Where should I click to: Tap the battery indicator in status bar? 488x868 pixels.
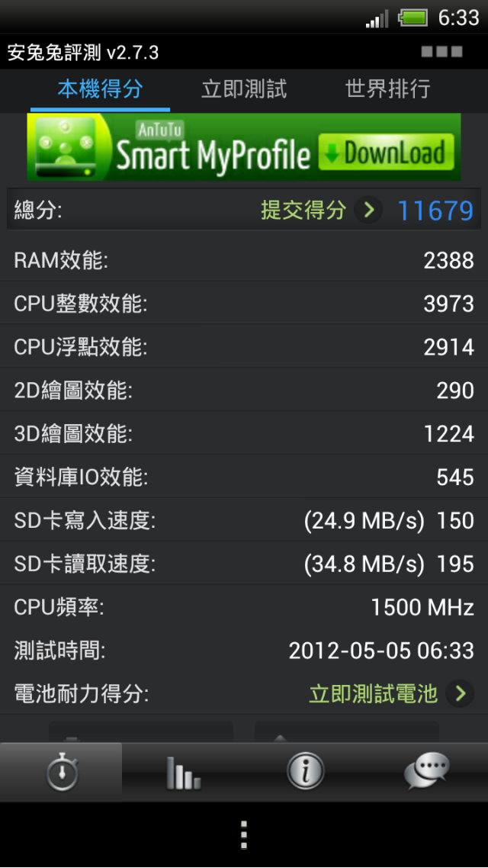click(x=413, y=18)
